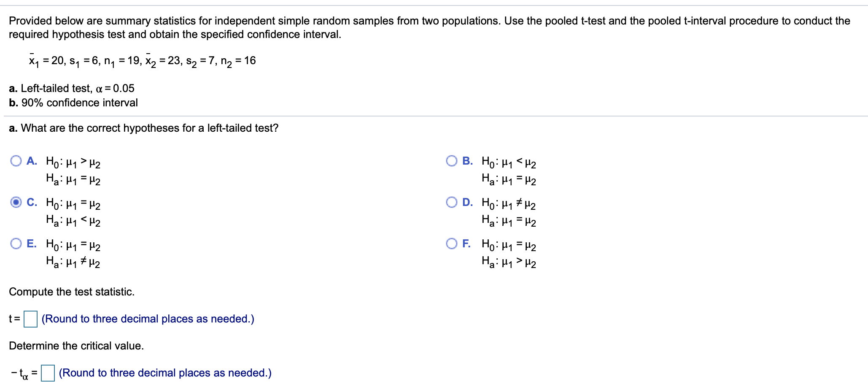Viewport: 868px width, 390px height.
Task: Click the blue letter label 'A.'
Action: tap(32, 161)
